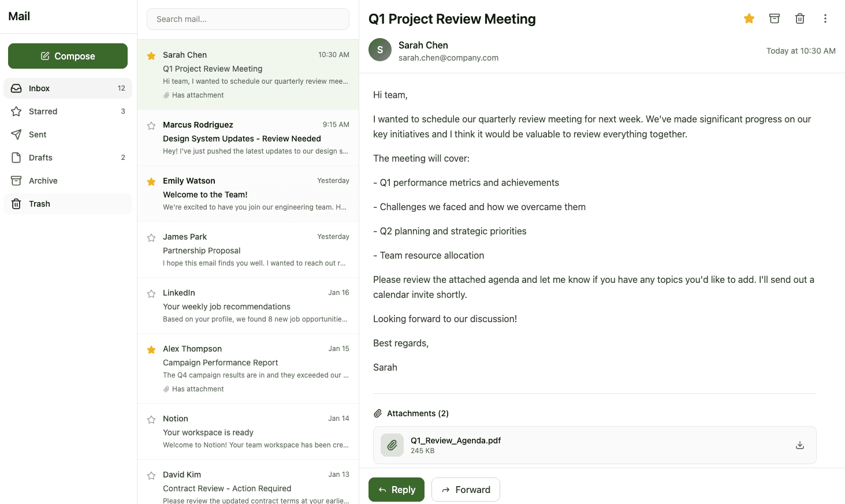Click the paperclip icon on Q1_Review_Agenda.pdf
This screenshot has width=845, height=504.
392,445
